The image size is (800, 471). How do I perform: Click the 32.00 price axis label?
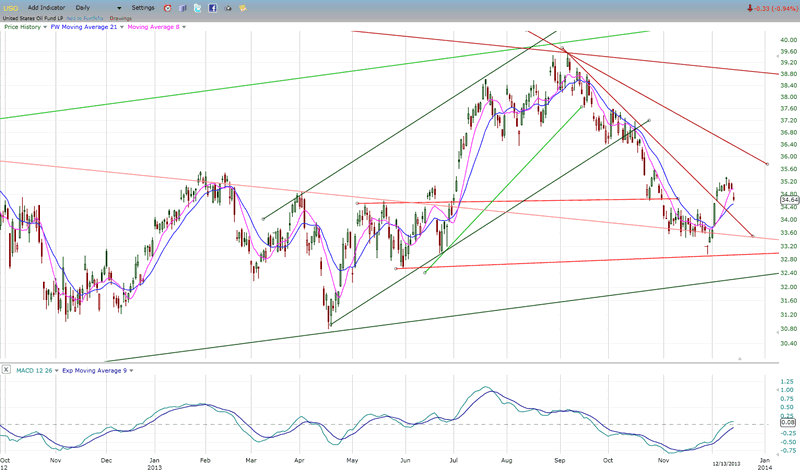coord(789,287)
